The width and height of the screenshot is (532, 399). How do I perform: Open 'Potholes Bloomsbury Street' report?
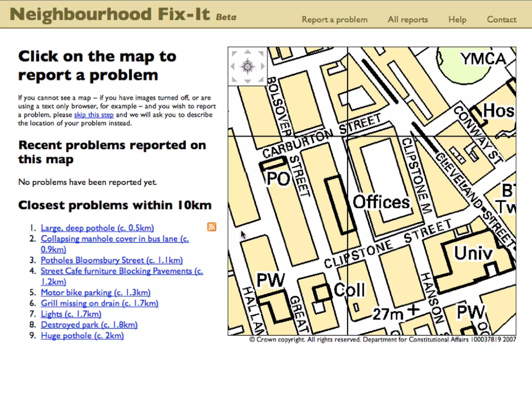[112, 260]
